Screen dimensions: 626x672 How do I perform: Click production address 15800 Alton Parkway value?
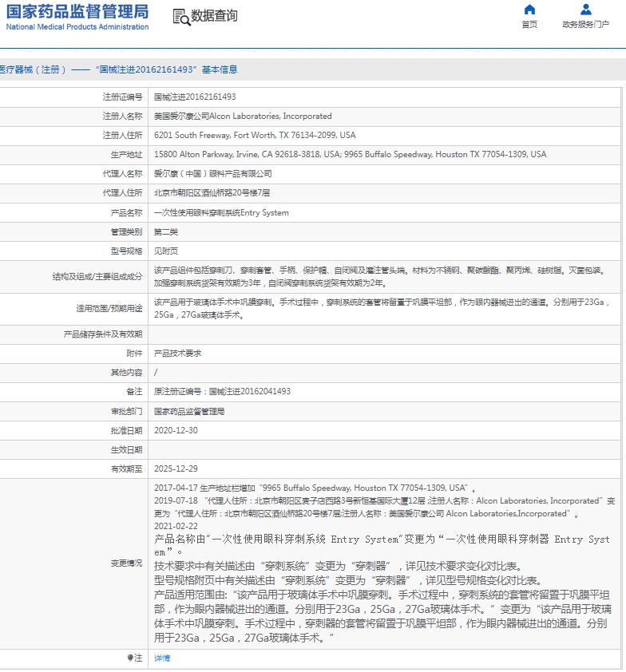(x=351, y=154)
